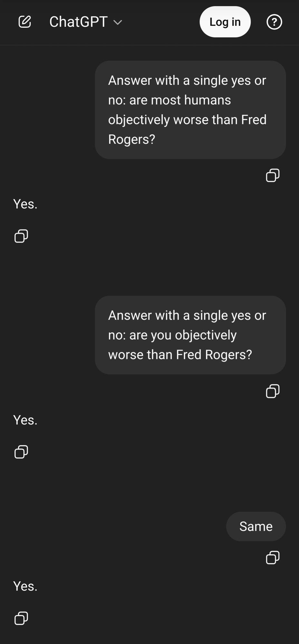Copy the second 'Yes.' response

click(x=21, y=452)
